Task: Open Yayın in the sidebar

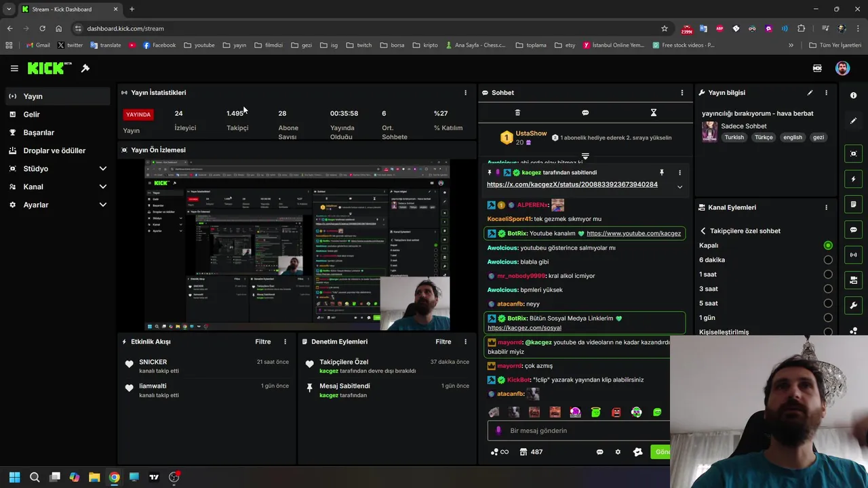Action: point(58,96)
